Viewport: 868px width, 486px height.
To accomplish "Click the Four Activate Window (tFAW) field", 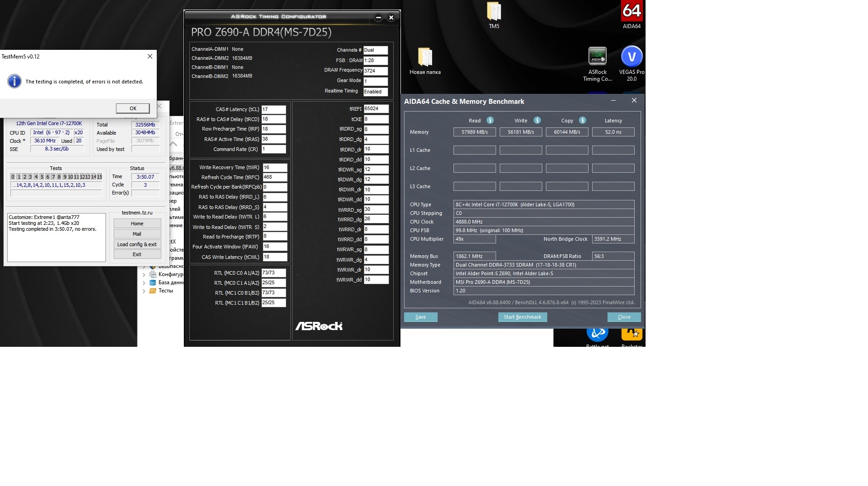I will [x=275, y=247].
